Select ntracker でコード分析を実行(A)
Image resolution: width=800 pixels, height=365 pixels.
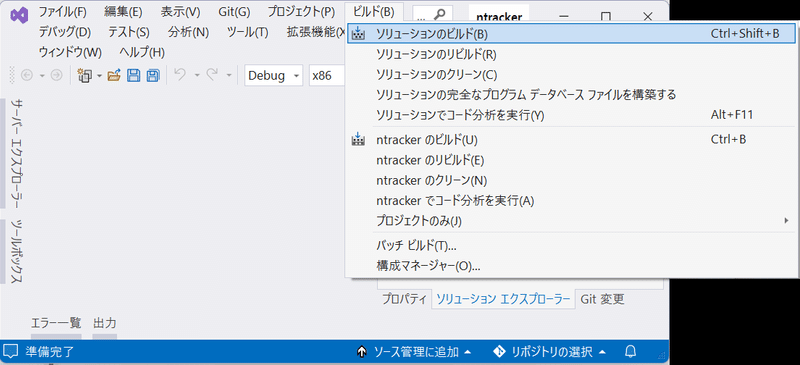[571, 201]
